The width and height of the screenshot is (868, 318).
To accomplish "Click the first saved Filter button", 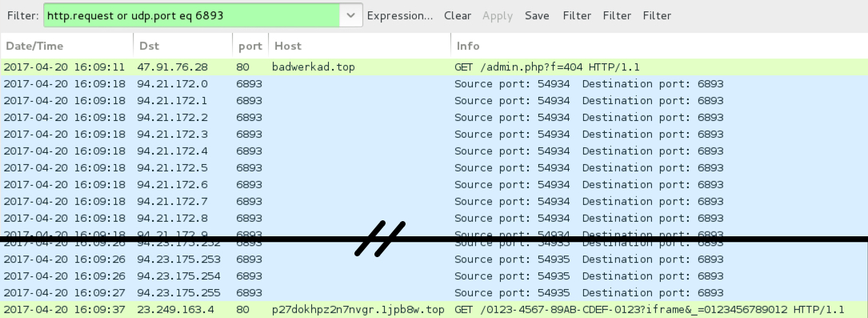I will (577, 15).
